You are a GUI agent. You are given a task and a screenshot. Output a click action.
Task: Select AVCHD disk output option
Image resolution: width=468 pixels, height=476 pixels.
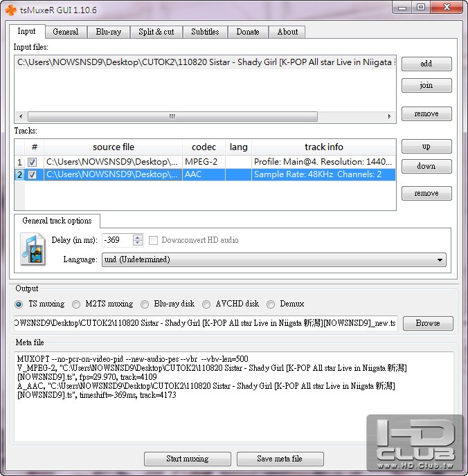tap(206, 304)
